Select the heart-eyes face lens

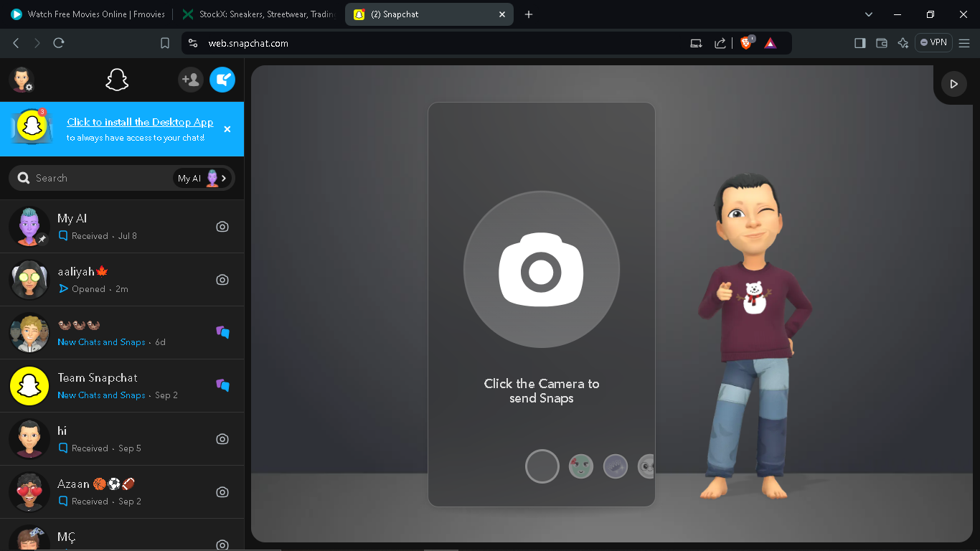[x=581, y=466]
